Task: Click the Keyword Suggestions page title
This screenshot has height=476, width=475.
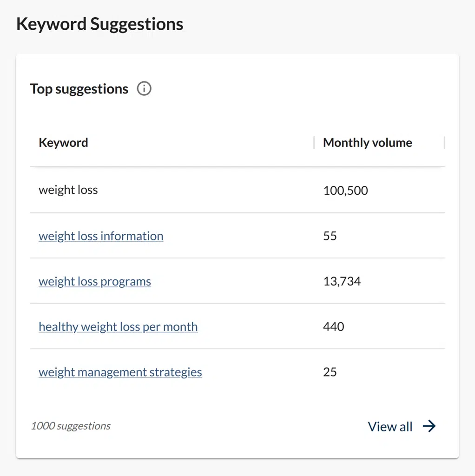Action: [100, 24]
